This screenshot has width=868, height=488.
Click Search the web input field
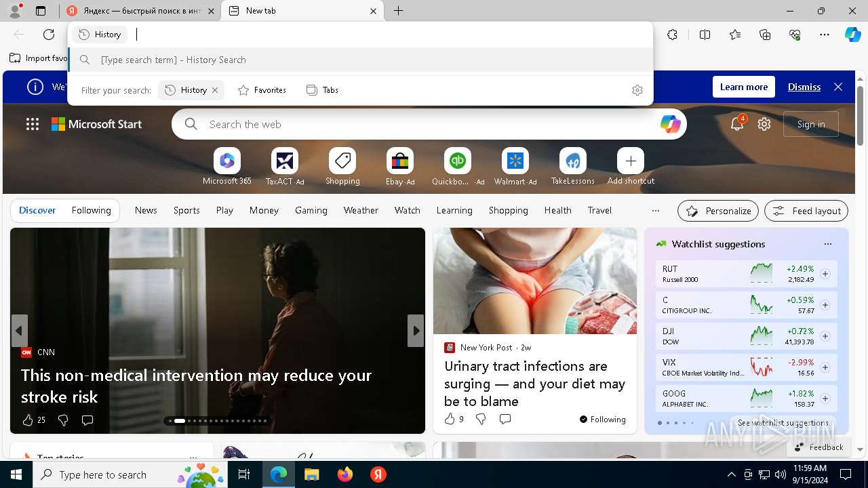(x=431, y=124)
